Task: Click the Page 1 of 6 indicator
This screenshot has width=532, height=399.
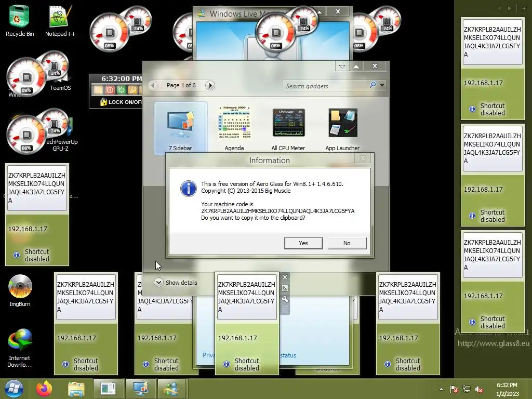Action: pyautogui.click(x=181, y=85)
